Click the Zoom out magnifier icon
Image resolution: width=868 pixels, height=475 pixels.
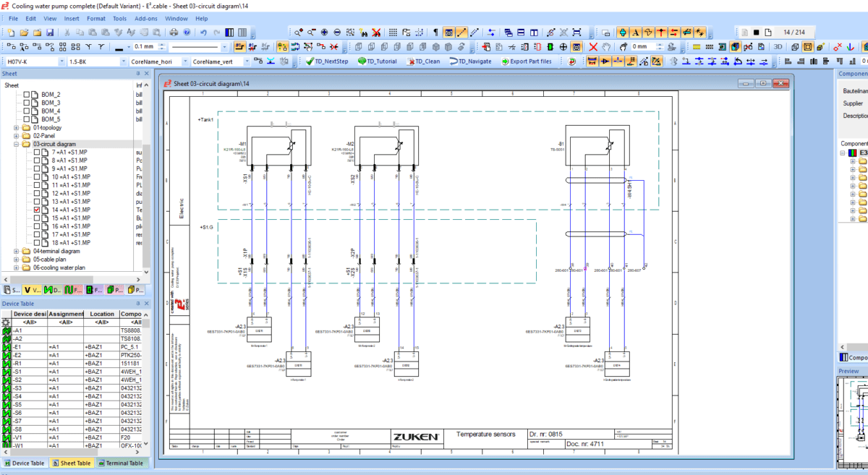click(x=311, y=33)
